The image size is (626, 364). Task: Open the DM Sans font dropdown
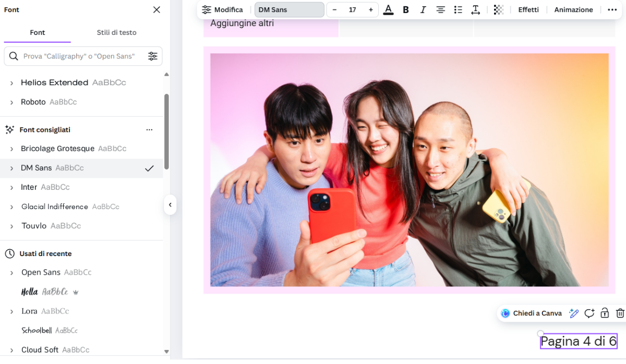coord(290,10)
